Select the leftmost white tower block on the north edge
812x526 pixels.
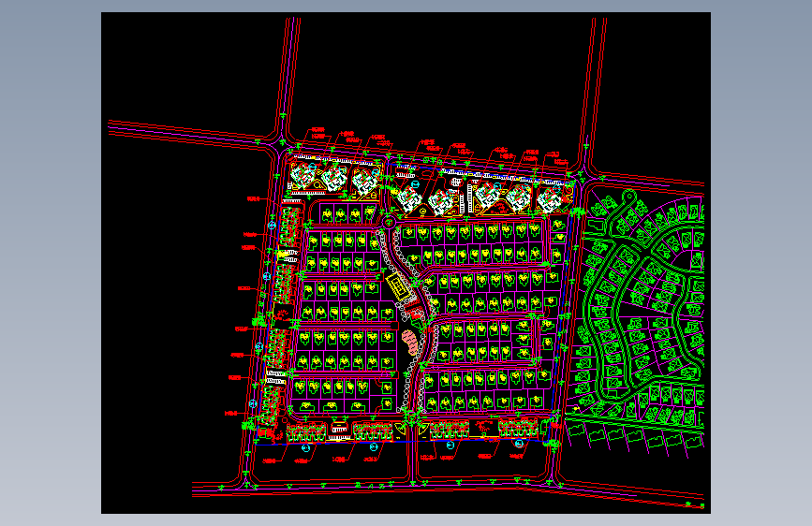tap(303, 175)
